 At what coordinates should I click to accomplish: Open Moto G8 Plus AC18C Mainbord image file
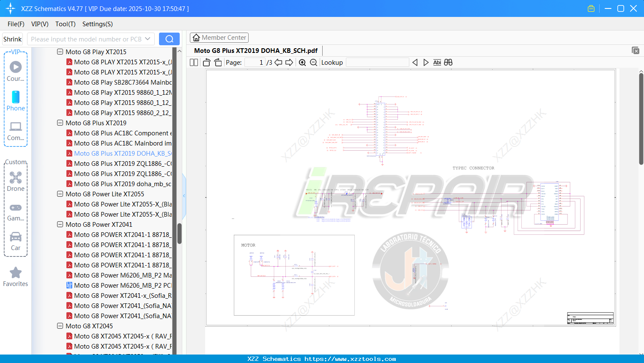pos(119,143)
